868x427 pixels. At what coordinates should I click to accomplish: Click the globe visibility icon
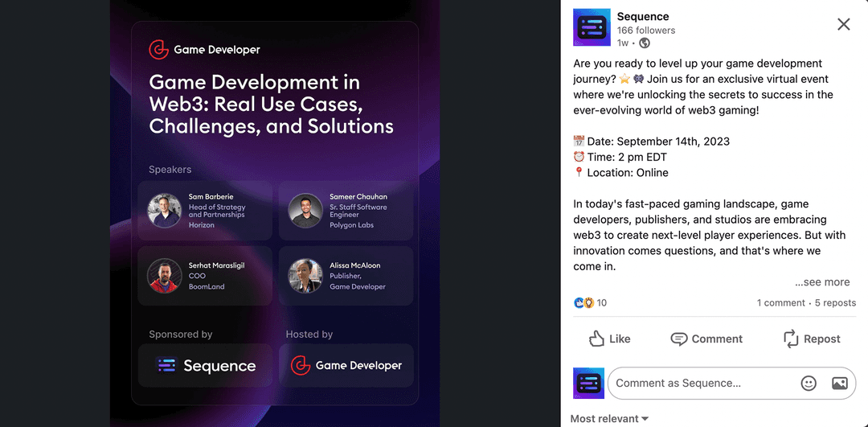click(x=645, y=43)
